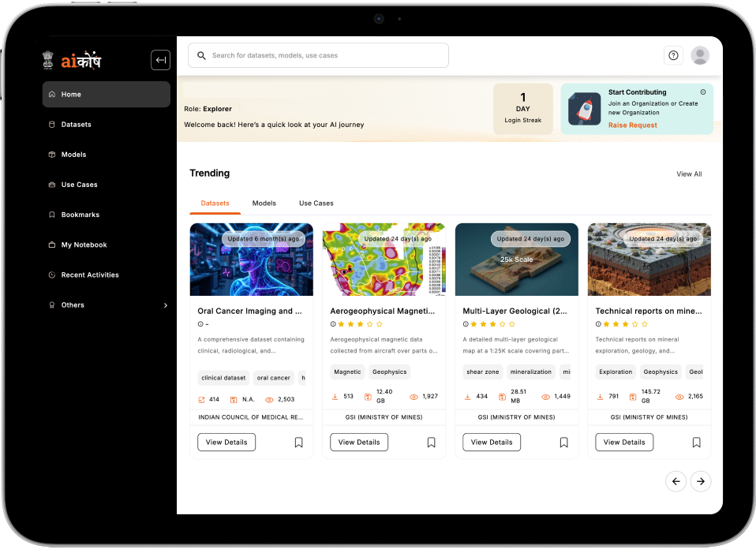The image size is (756, 549).
Task: Open My Notebook in the sidebar
Action: click(x=84, y=245)
